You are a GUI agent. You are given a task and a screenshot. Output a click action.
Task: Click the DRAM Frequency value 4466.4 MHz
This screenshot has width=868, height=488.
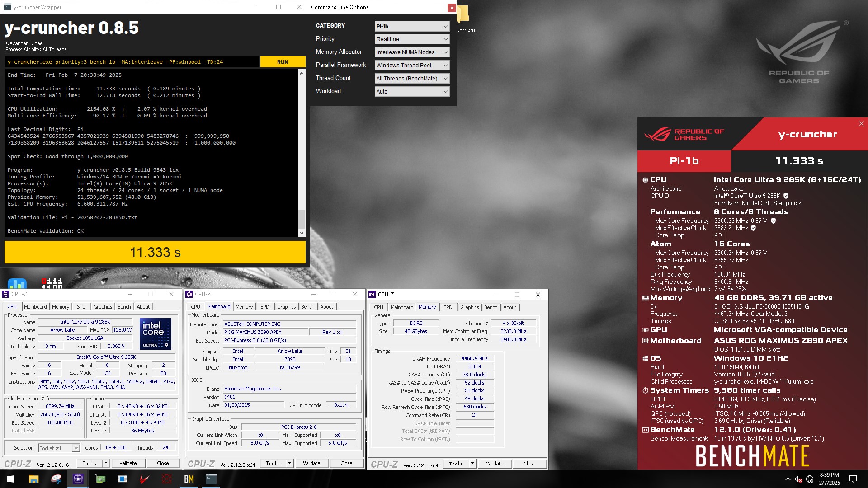(475, 359)
